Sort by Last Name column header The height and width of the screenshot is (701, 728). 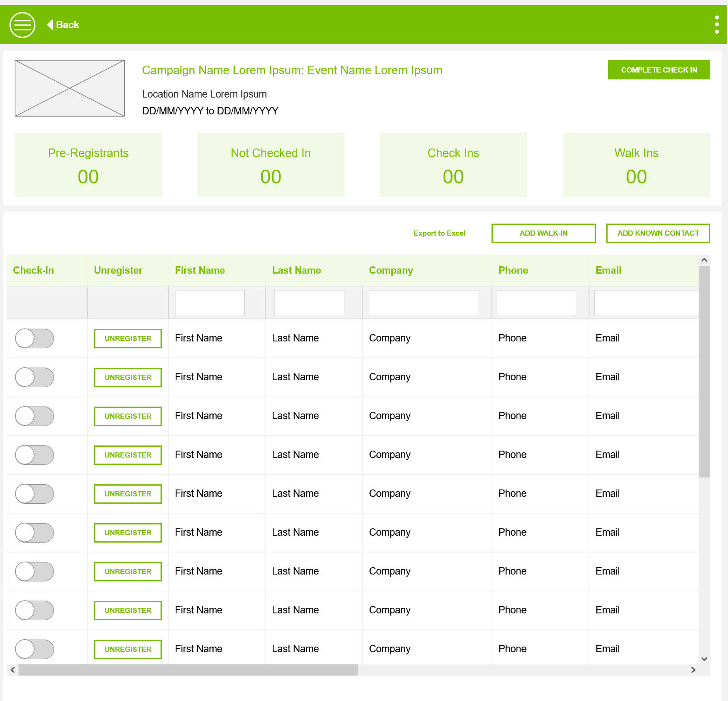click(296, 270)
